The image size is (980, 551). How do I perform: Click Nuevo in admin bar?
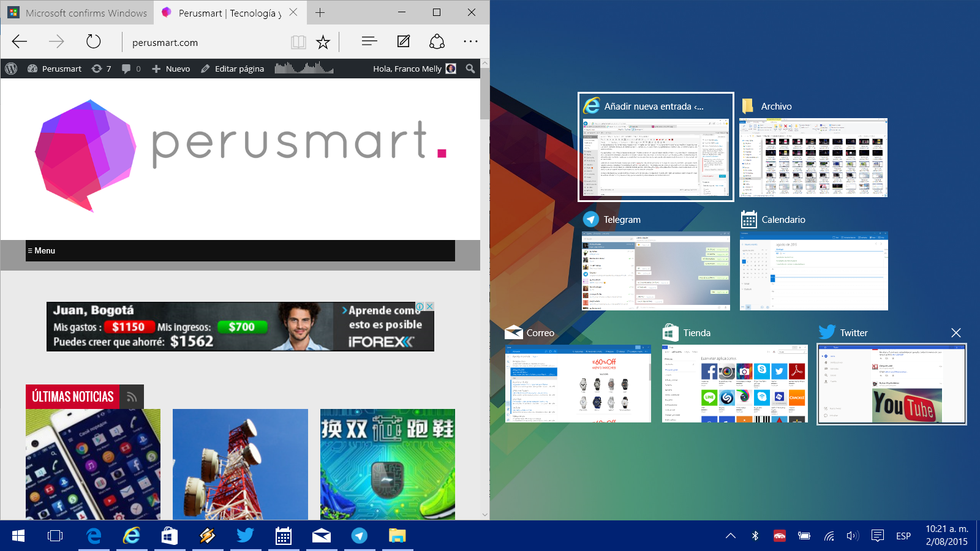(x=171, y=69)
